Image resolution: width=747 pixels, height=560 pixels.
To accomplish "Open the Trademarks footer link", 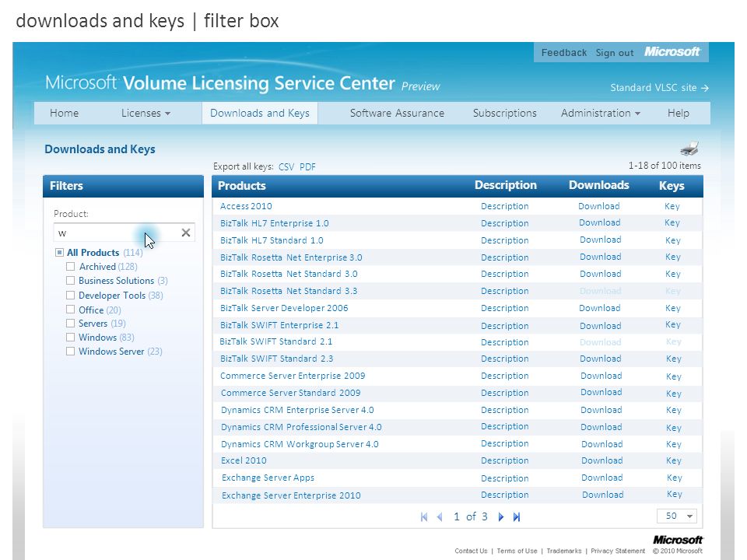I will point(564,551).
